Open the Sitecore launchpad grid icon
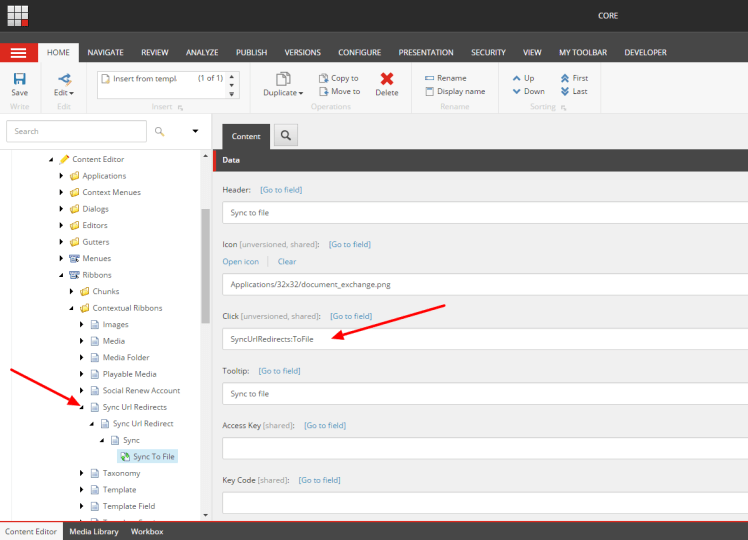Screen dimensions: 748x540 [x=18, y=18]
